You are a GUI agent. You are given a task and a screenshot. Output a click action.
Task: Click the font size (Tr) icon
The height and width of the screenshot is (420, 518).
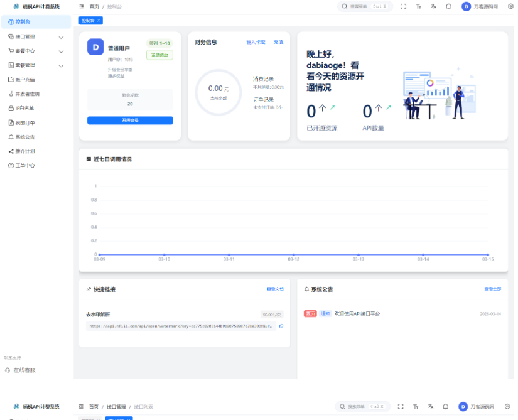418,6
